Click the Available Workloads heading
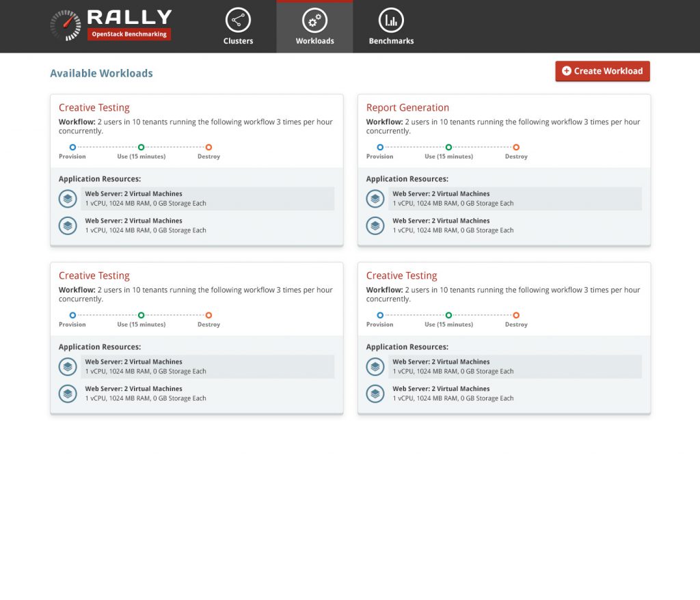The width and height of the screenshot is (700, 600). [x=101, y=73]
